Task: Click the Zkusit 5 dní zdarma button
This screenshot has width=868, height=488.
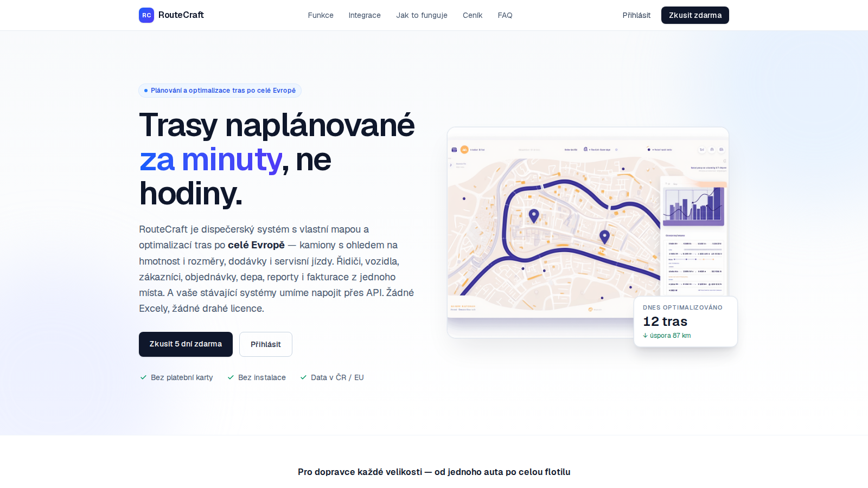Action: (186, 344)
